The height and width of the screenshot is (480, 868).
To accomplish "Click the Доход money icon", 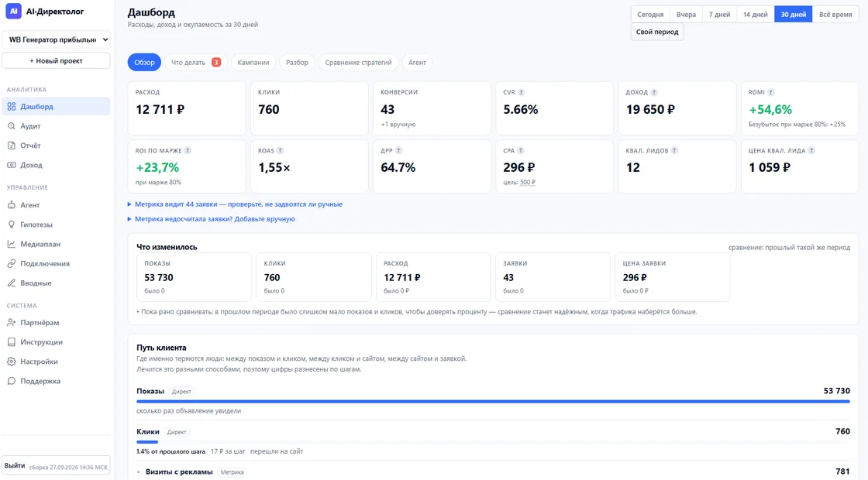I will [x=12, y=165].
